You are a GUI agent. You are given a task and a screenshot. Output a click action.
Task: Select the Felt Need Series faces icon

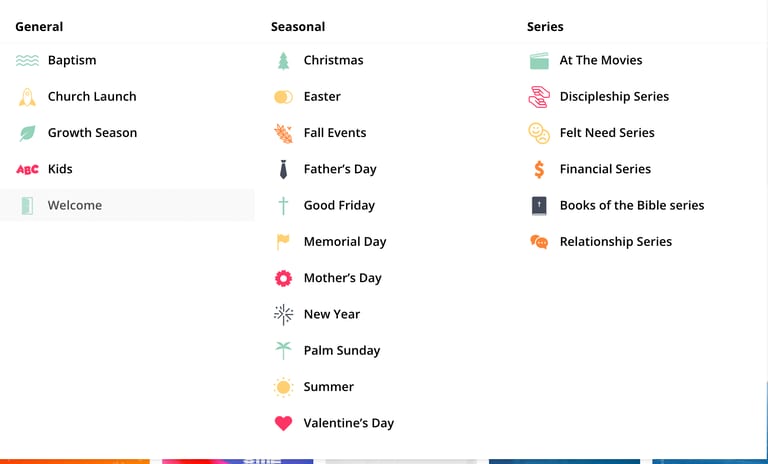tap(539, 133)
